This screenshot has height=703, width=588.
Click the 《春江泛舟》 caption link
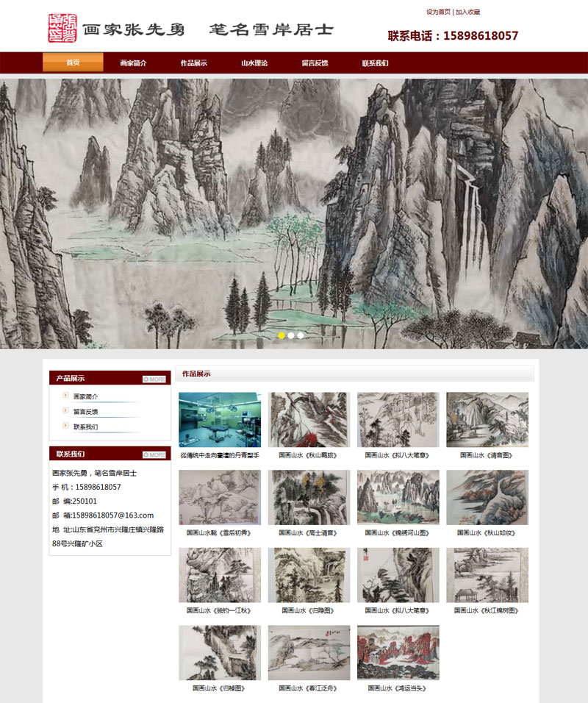click(309, 688)
